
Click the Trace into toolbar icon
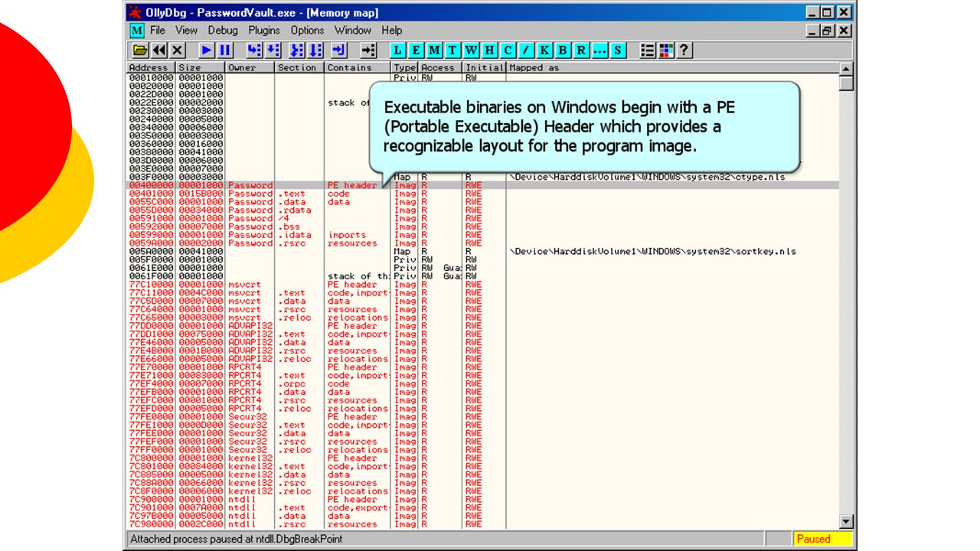pyautogui.click(x=299, y=51)
